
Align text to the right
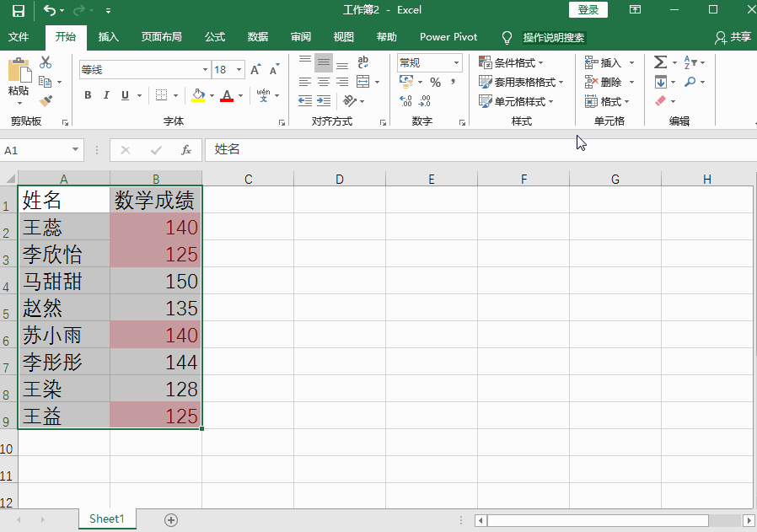tap(342, 82)
